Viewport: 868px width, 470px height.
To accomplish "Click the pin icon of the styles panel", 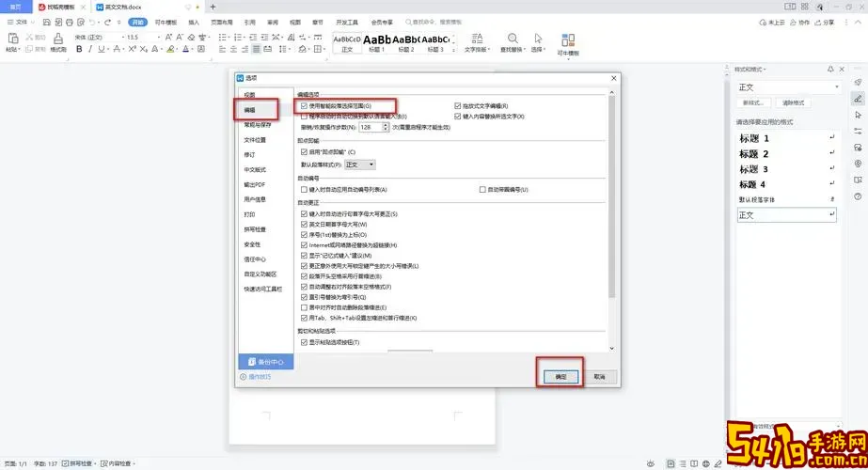I will point(830,70).
